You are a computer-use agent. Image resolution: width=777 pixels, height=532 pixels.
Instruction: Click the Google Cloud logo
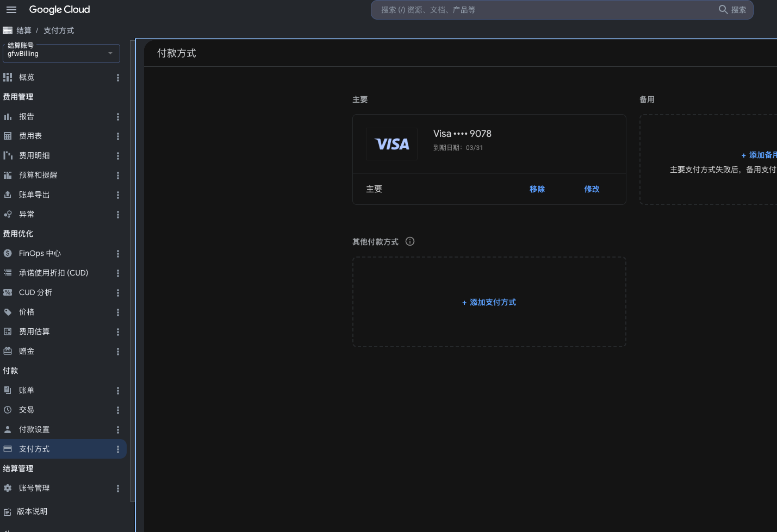tap(59, 10)
